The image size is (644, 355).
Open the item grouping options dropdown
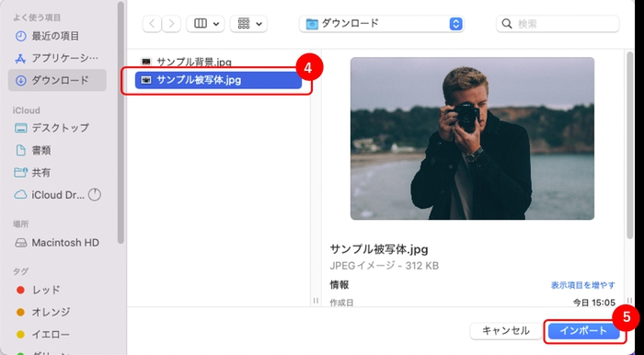[249, 24]
